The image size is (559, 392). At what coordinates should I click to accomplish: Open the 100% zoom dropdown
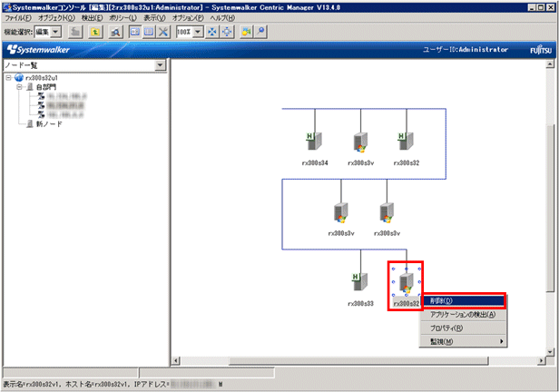[198, 32]
